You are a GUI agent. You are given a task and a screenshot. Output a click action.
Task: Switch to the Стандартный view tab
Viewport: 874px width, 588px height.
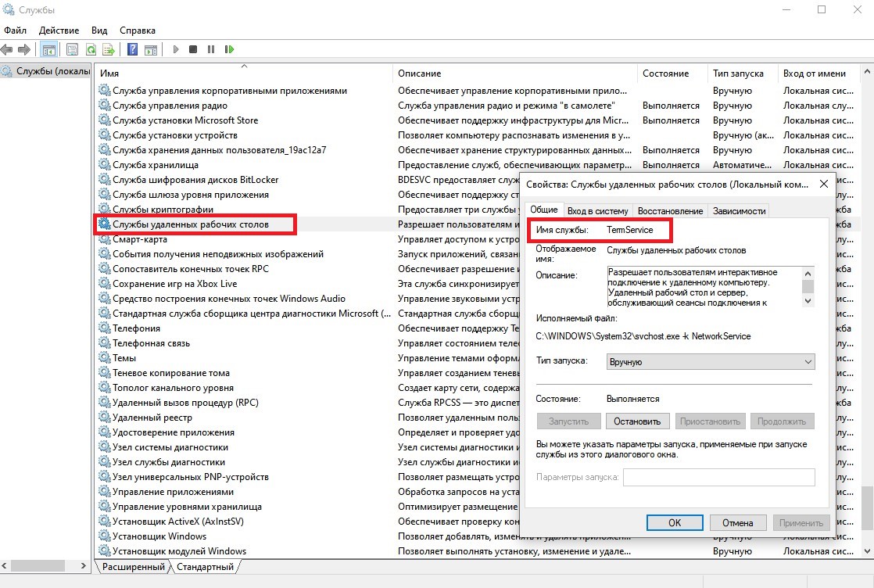click(x=205, y=566)
